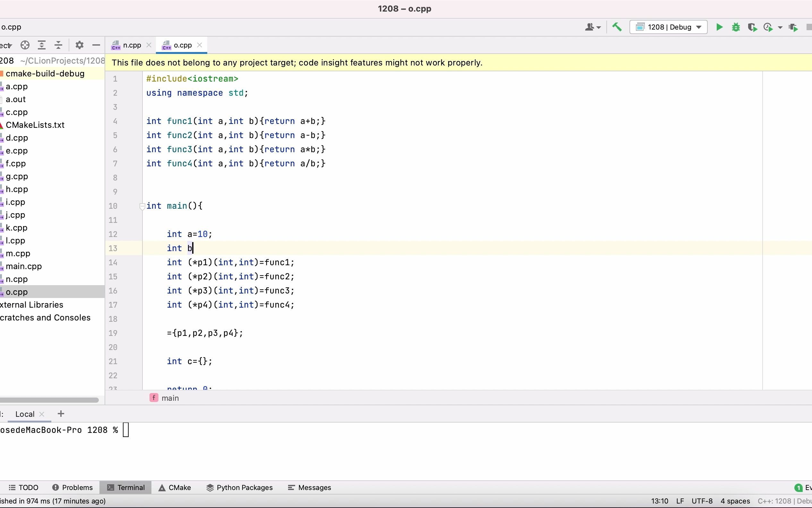Select main.cpp in the project tree
This screenshot has width=812, height=508.
click(23, 266)
